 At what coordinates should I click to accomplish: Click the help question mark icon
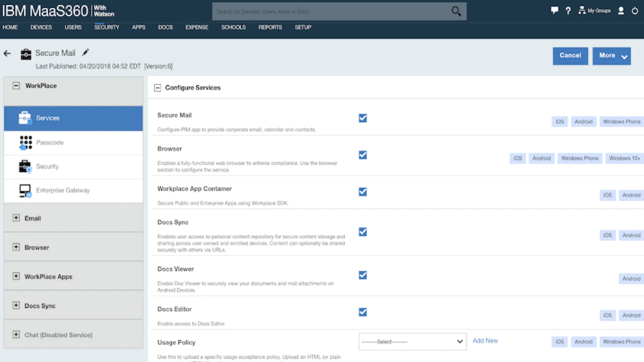point(568,11)
